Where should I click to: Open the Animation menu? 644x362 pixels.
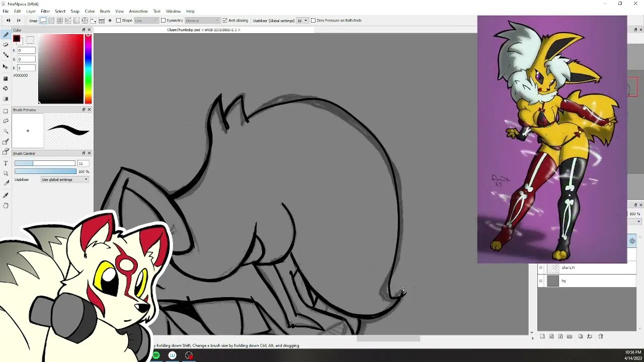[x=138, y=11]
